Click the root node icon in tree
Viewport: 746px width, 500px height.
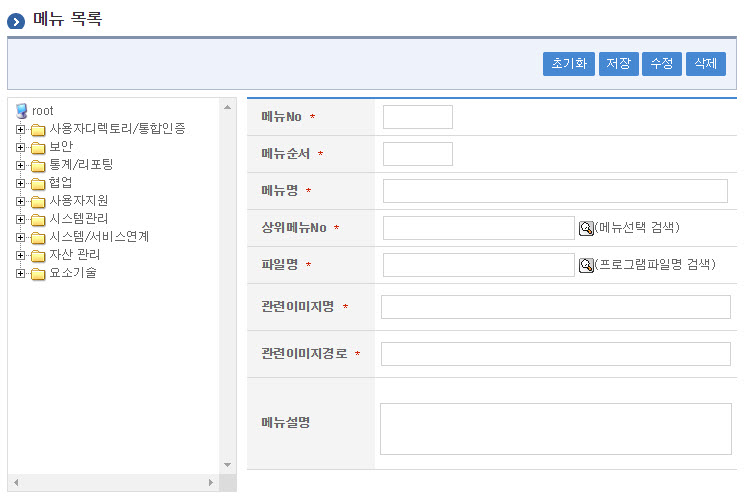pyautogui.click(x=21, y=111)
